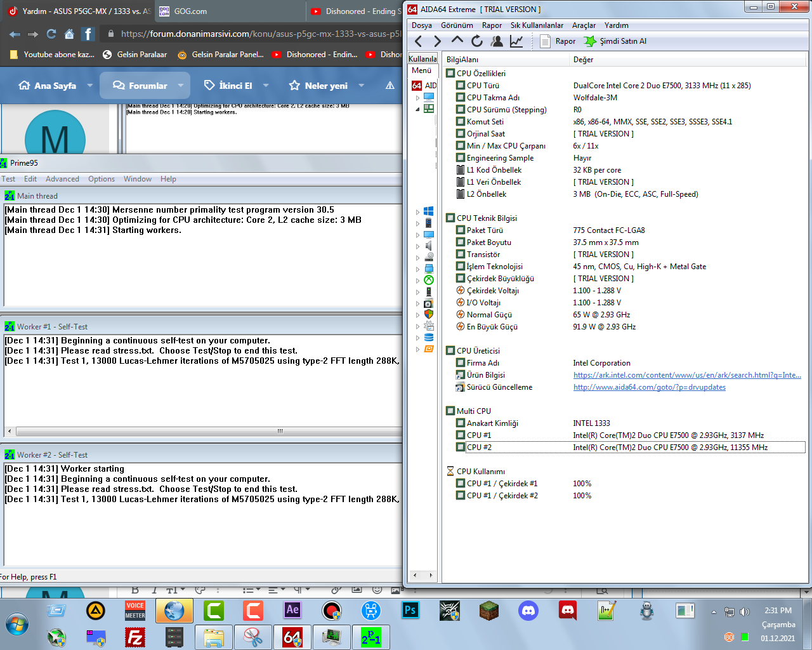
Task: Select the Motherboard node icon in AIDA64 tree
Action: 429,109
